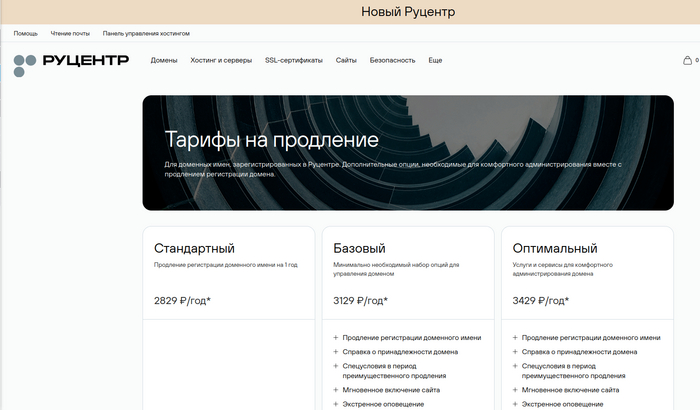Open the Безопасность menu
Viewport: 700px width, 410px height.
click(x=392, y=60)
